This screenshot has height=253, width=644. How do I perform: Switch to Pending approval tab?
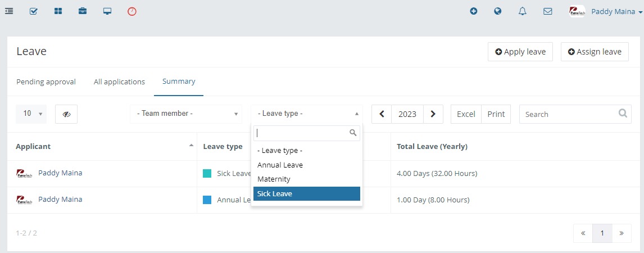point(46,82)
